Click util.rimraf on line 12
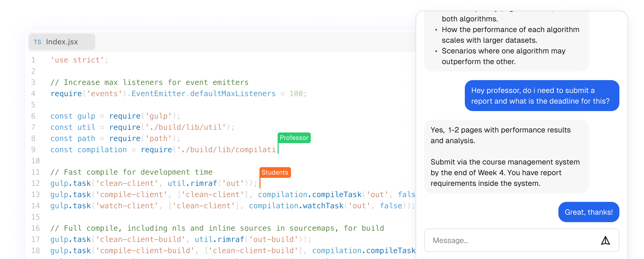 click(x=192, y=183)
